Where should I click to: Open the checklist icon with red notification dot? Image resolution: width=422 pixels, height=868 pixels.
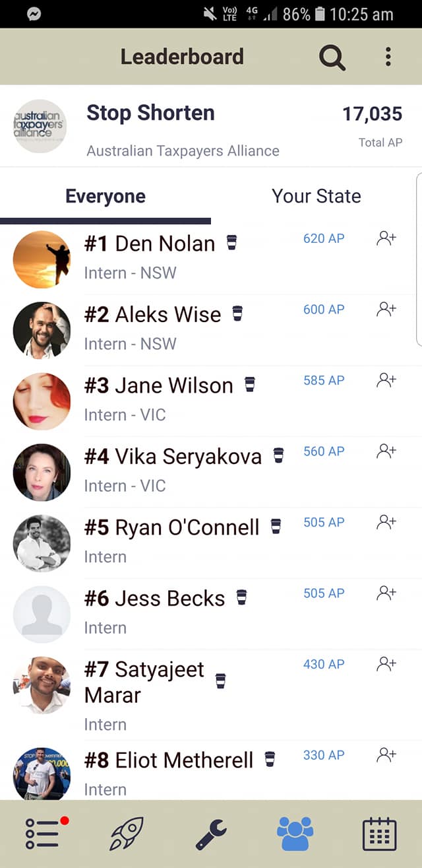point(42,833)
